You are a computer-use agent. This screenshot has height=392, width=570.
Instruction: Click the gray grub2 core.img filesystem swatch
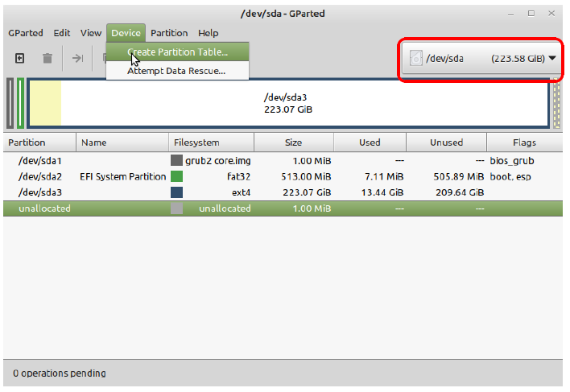pos(176,160)
